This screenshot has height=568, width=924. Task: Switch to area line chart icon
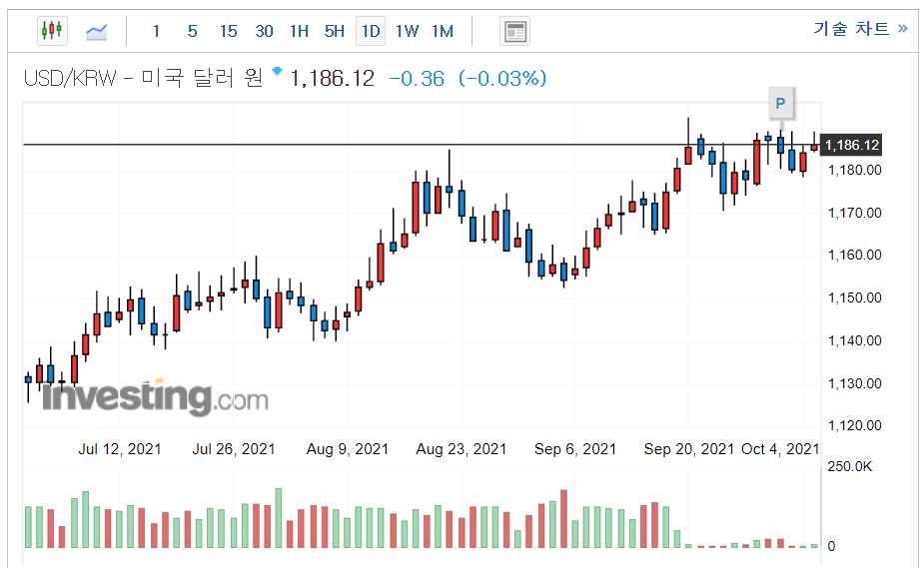click(96, 31)
